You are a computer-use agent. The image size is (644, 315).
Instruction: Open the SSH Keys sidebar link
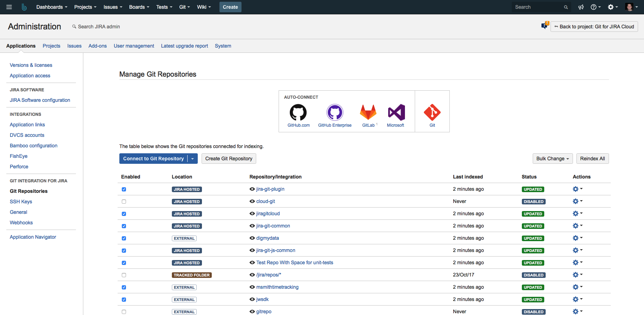point(21,202)
